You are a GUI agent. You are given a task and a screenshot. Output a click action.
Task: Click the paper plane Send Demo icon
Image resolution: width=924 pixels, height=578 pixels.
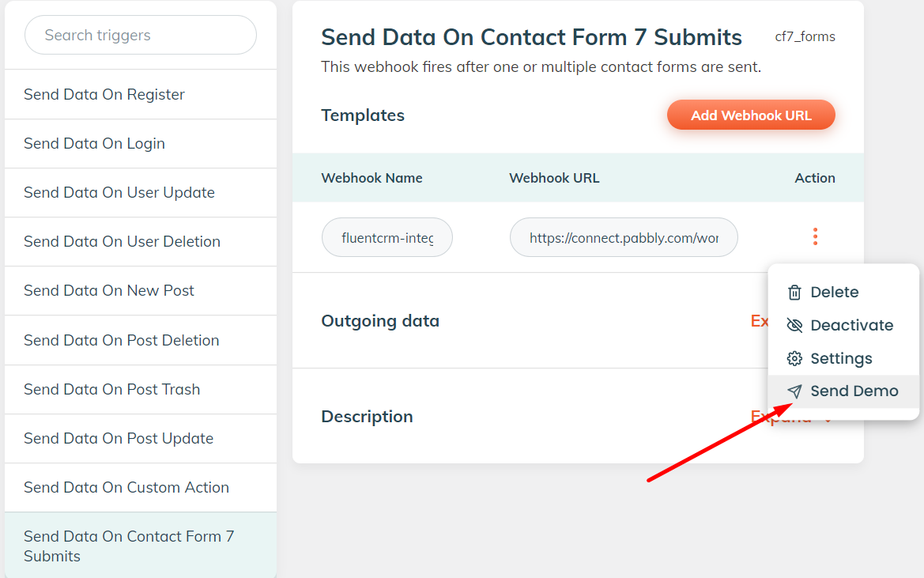click(x=794, y=391)
